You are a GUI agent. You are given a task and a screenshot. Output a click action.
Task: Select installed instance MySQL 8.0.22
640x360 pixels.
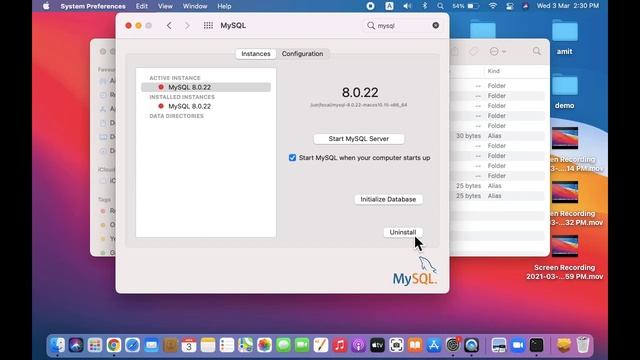click(x=206, y=106)
